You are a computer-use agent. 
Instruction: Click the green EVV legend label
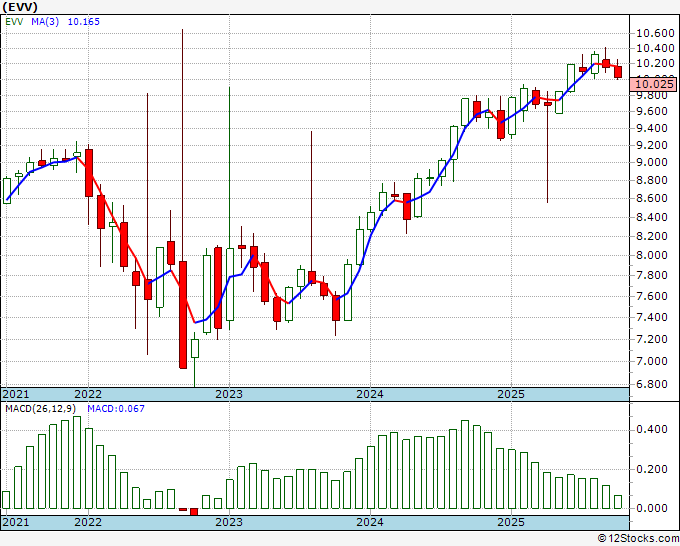(x=14, y=21)
